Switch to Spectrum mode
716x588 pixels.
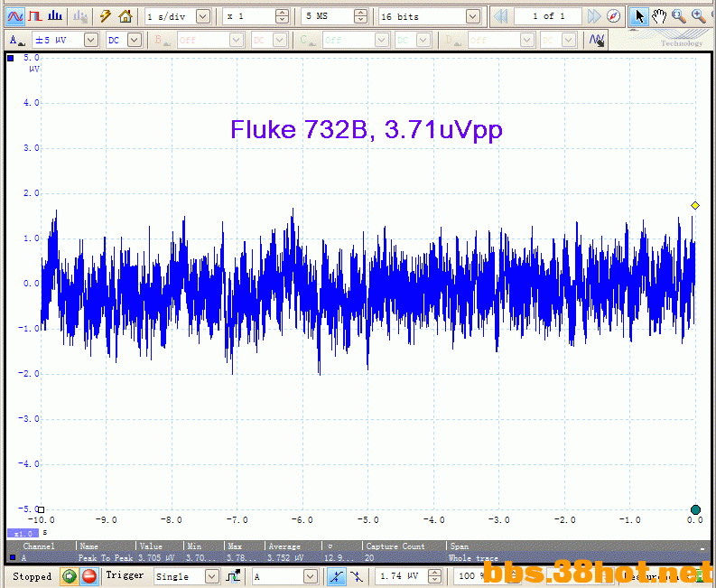(x=55, y=17)
